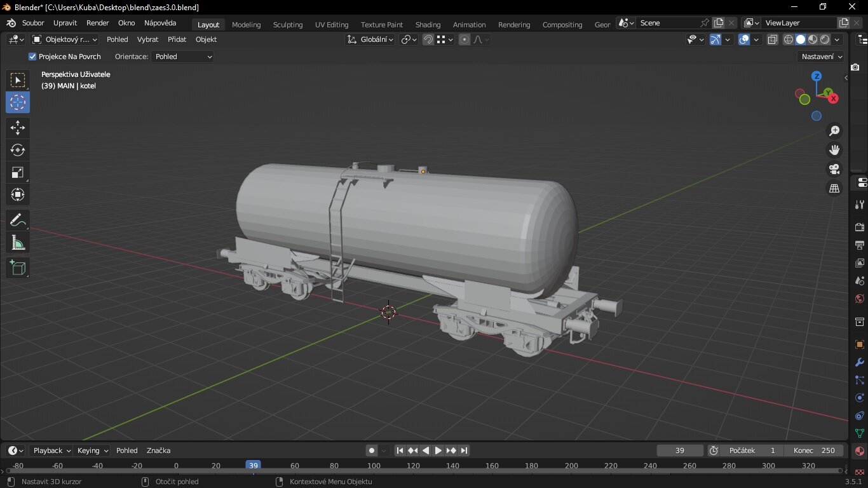Choose the Measure tool

18,243
